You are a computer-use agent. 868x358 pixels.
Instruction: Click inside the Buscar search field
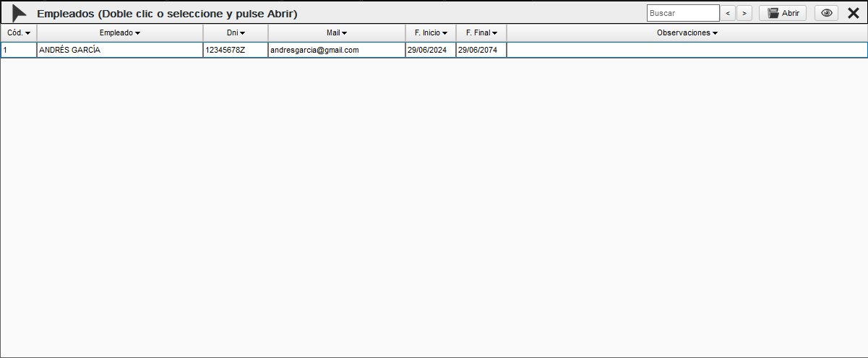point(682,13)
